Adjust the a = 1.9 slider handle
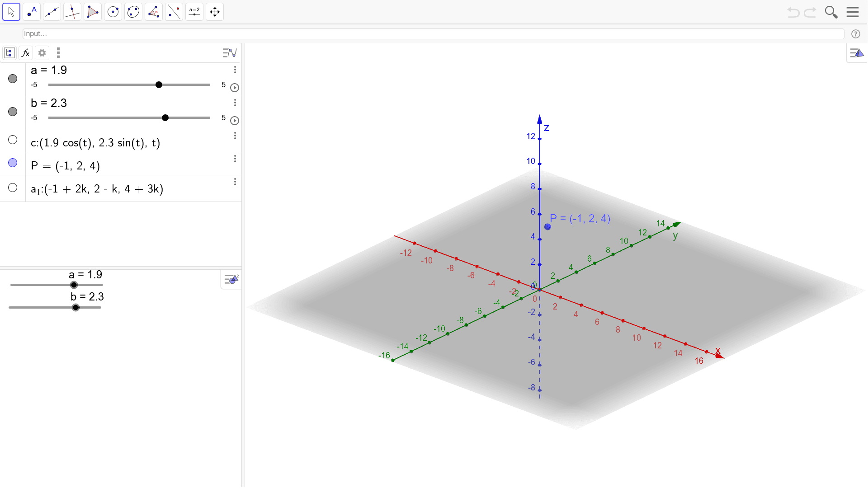 click(159, 84)
